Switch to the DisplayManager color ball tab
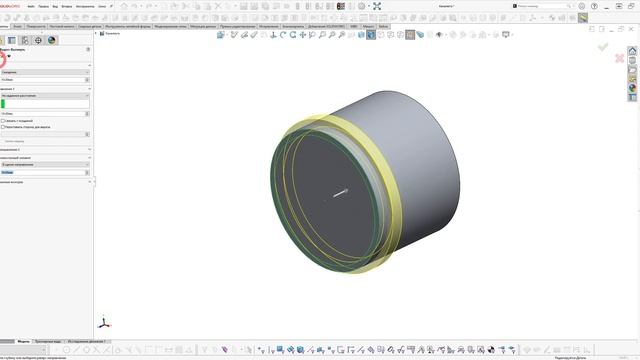Viewport: 640px width, 360px height. pos(52,40)
